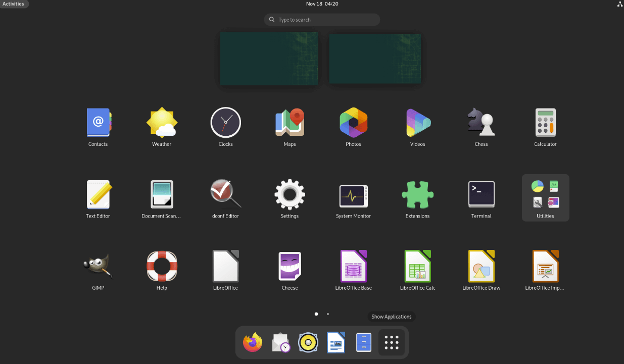Launch GIMP image editor

click(x=98, y=266)
